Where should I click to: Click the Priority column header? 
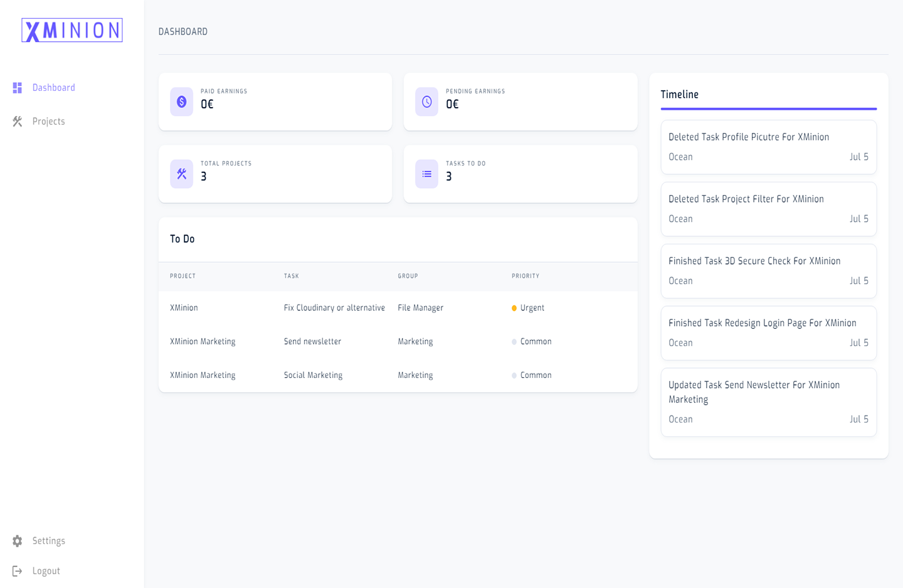coord(525,276)
